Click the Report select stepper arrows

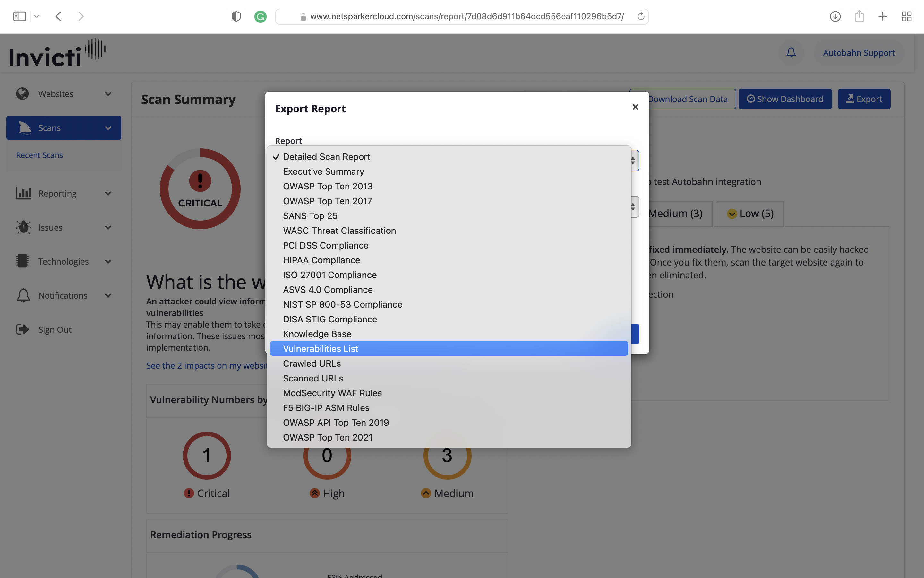point(633,161)
